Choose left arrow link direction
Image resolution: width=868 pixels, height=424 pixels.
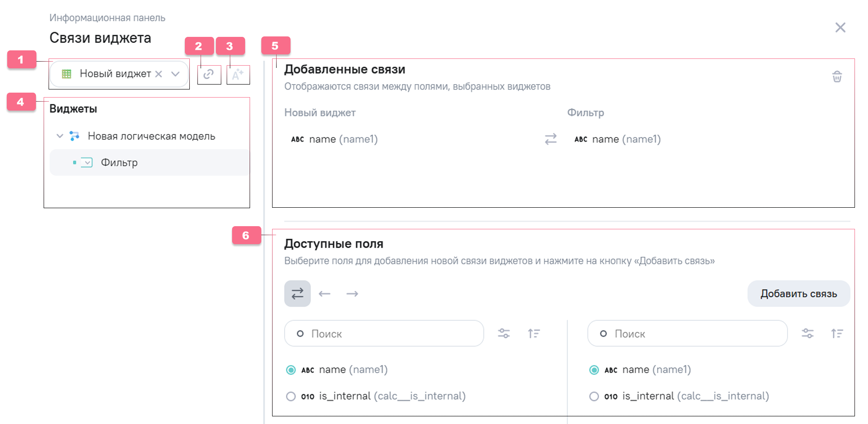click(324, 294)
